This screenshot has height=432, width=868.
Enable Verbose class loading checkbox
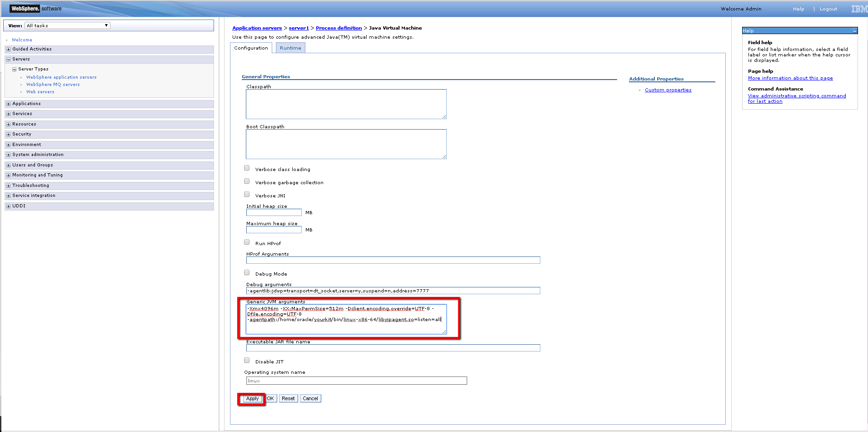coord(247,168)
